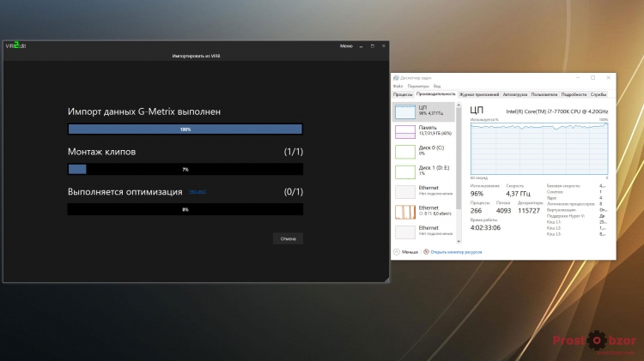Click the (0/1) optimization counter
The width and height of the screenshot is (644, 361).
pyautogui.click(x=294, y=192)
